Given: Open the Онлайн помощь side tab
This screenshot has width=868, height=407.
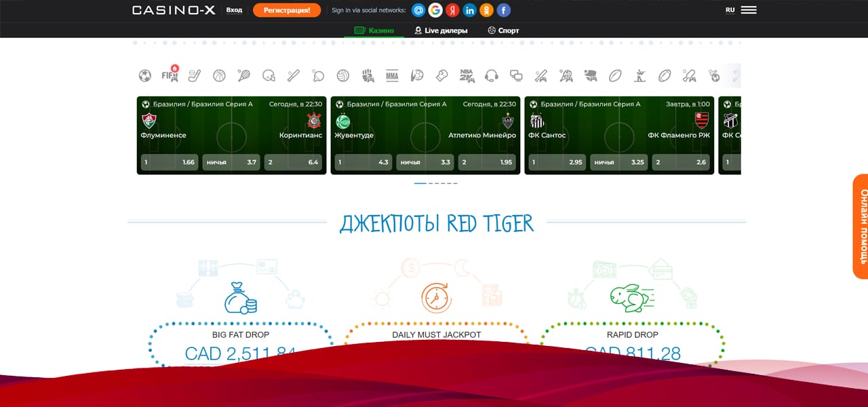Looking at the screenshot, I should click(860, 226).
